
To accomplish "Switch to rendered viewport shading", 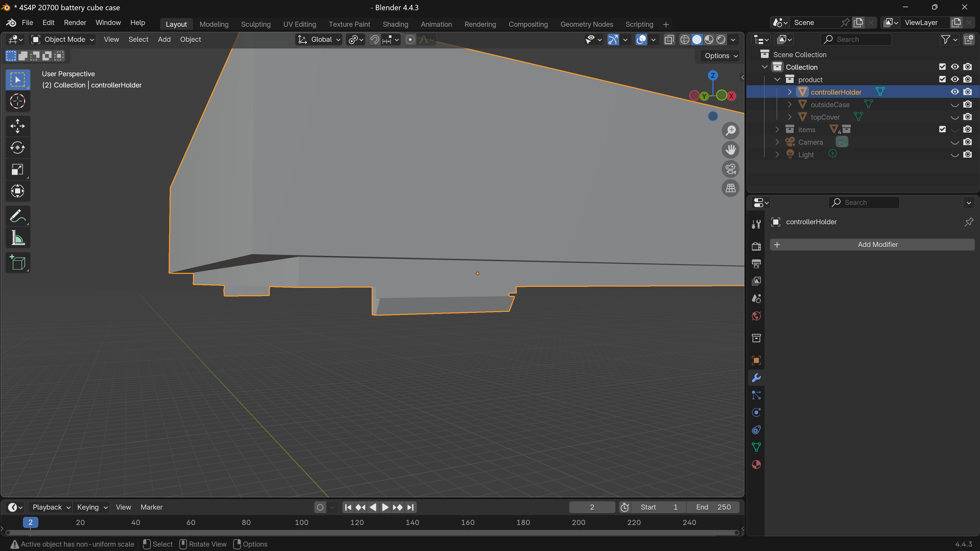I will [x=721, y=40].
